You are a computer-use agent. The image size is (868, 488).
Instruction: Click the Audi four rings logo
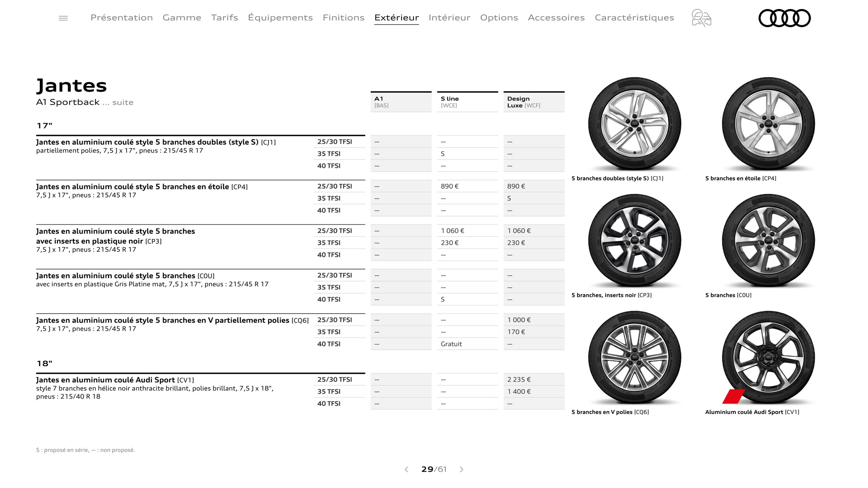[785, 18]
